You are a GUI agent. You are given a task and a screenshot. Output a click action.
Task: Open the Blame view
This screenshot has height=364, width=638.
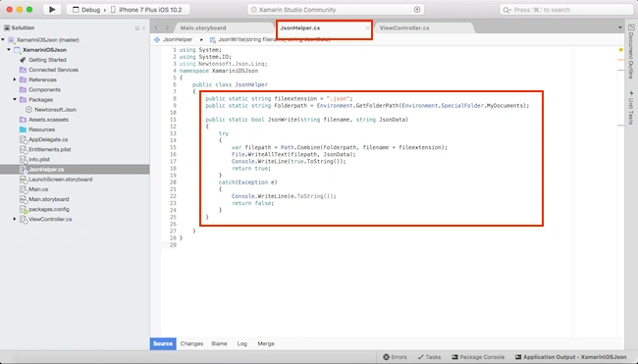[219, 343]
